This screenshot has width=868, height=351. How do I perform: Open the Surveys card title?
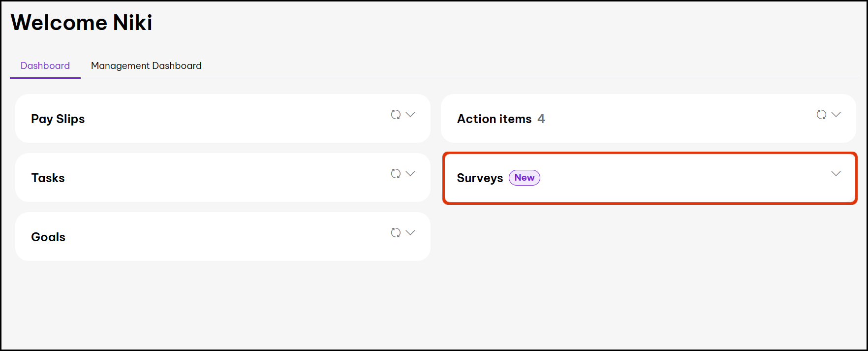click(x=480, y=178)
